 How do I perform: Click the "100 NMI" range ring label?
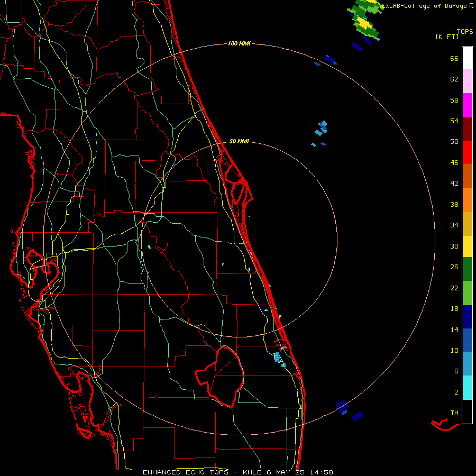click(239, 43)
